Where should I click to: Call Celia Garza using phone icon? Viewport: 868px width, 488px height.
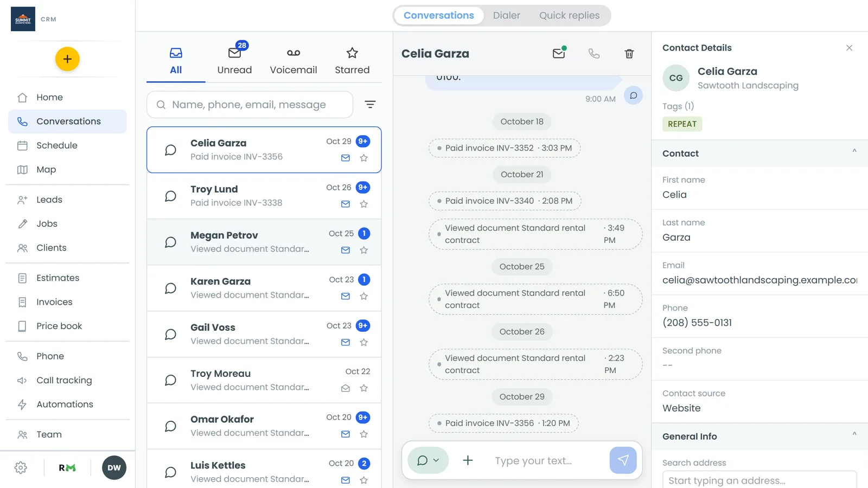594,53
